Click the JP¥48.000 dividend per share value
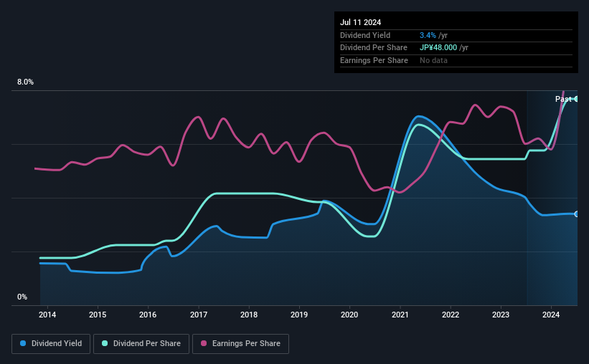The width and height of the screenshot is (589, 364). [438, 48]
